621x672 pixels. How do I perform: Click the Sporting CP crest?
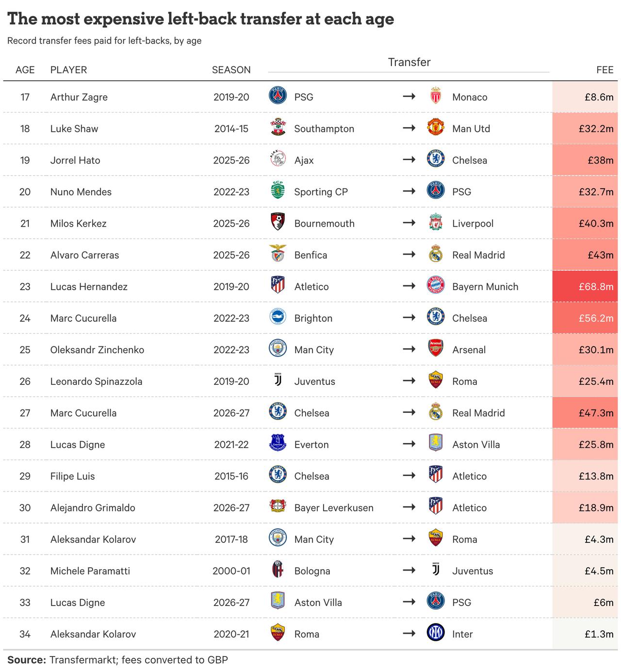coord(278,191)
